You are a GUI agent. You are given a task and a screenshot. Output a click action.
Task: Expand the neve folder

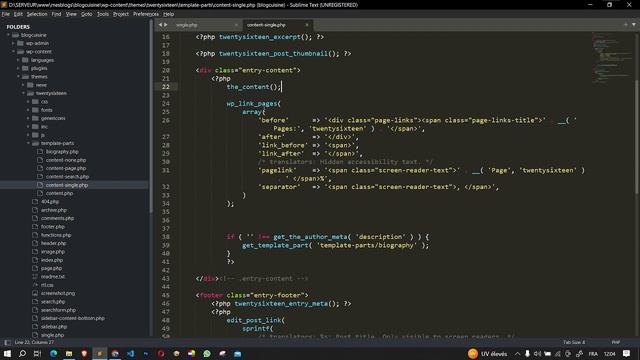23,85
